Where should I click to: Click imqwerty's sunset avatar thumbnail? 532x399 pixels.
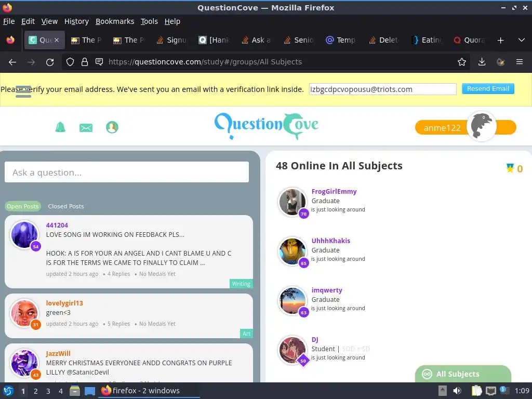(x=292, y=301)
